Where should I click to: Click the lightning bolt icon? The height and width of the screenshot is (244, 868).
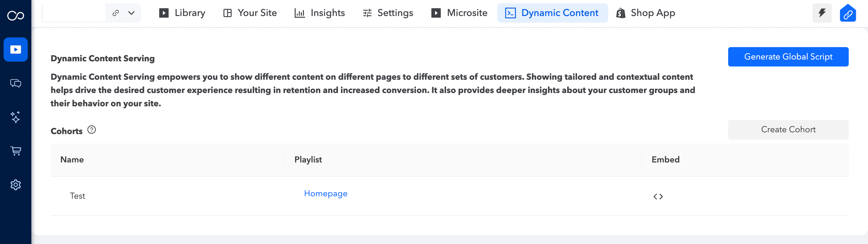822,13
